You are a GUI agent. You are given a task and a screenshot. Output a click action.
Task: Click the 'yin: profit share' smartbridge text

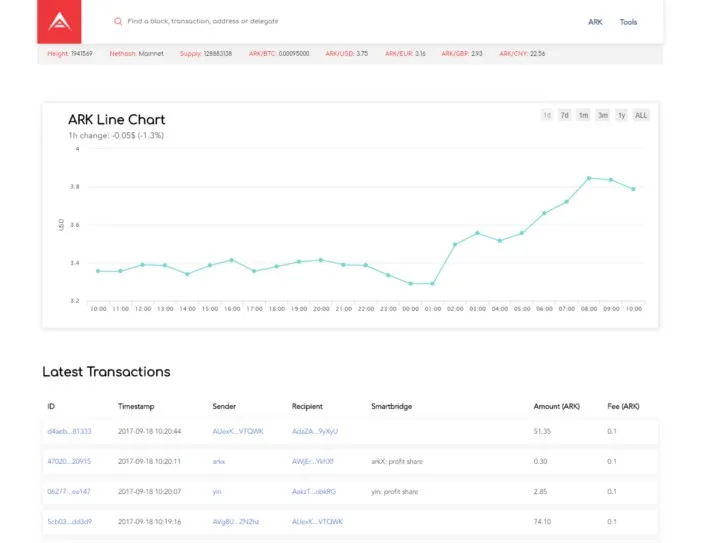click(x=395, y=492)
